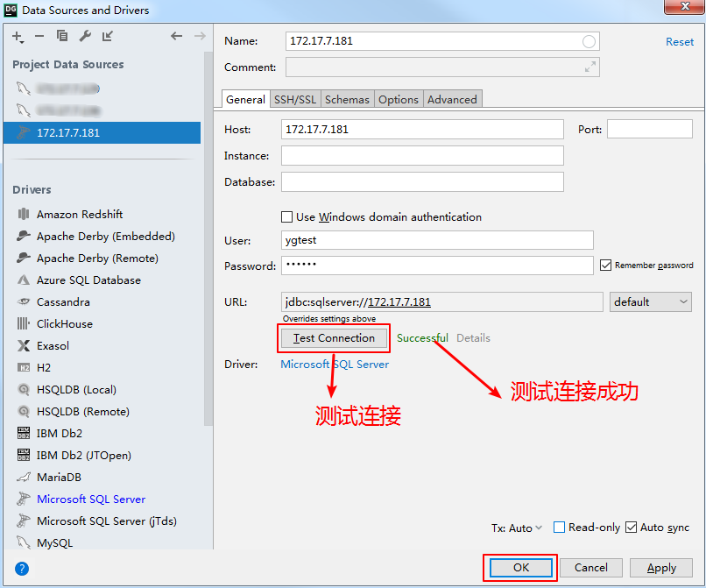The image size is (706, 588).
Task: Open the Schemas tab
Action: pos(347,99)
